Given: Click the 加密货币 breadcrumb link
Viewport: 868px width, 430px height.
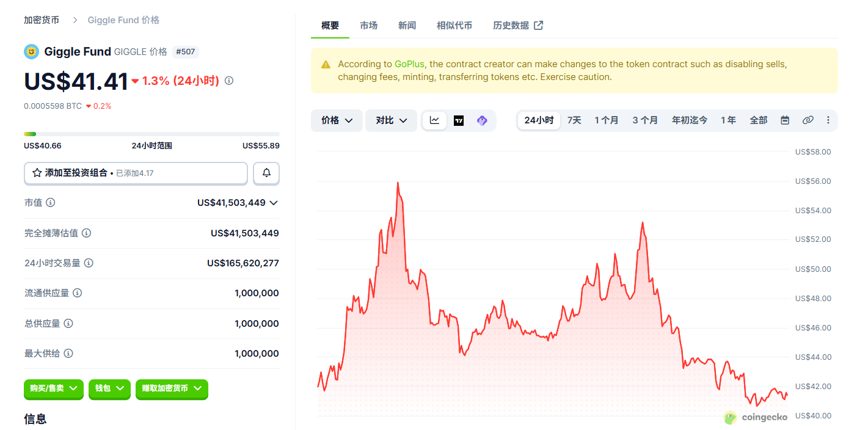Looking at the screenshot, I should point(42,20).
